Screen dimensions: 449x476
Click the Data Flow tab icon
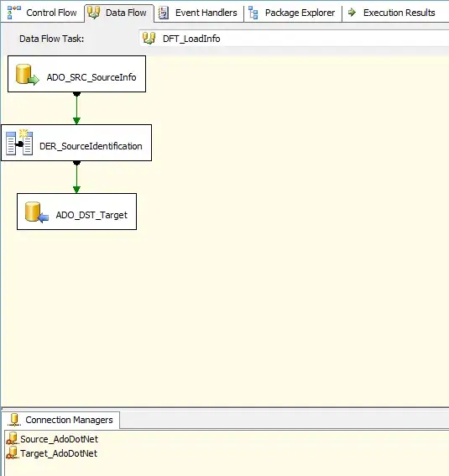(x=93, y=13)
